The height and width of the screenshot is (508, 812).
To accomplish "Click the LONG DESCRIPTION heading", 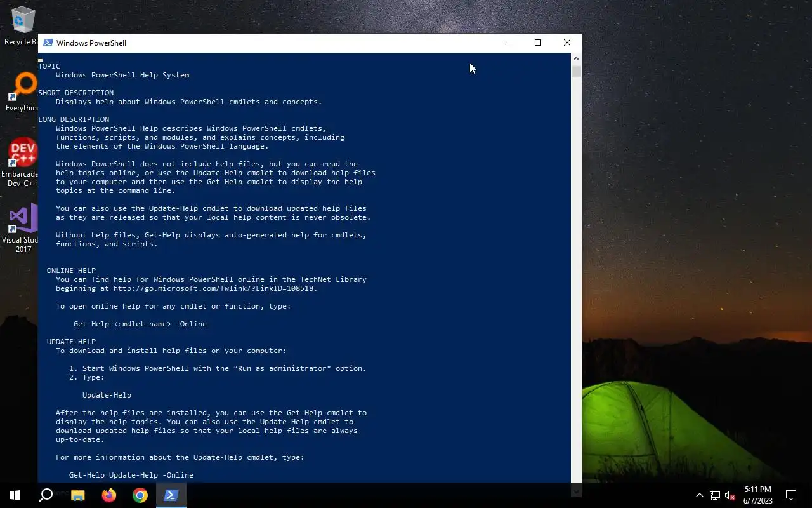I will point(74,119).
